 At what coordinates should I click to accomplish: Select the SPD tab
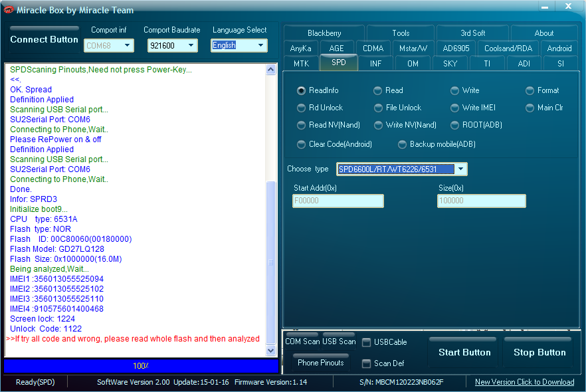[339, 62]
